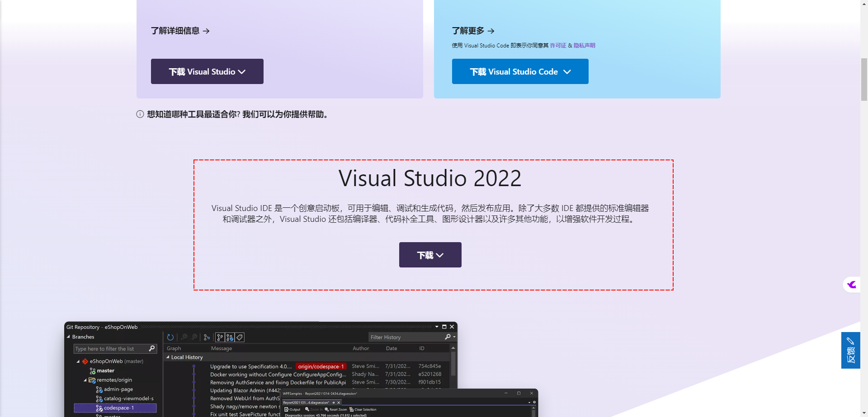Click the Output icon in the diagnostics toolbar
Image resolution: width=868 pixels, height=417 pixels.
pos(287,409)
